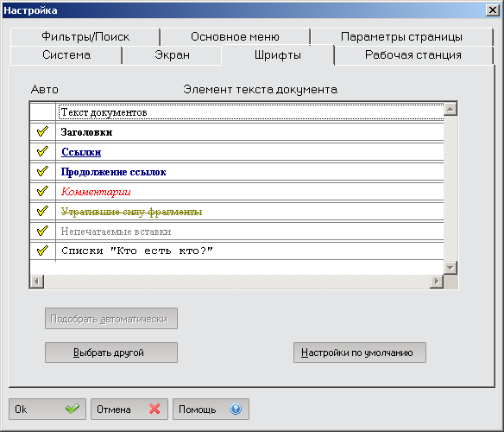Screen dimensions: 504x432
Task: Toggle the auto checkmark for Комментарии
Action: pos(42,192)
